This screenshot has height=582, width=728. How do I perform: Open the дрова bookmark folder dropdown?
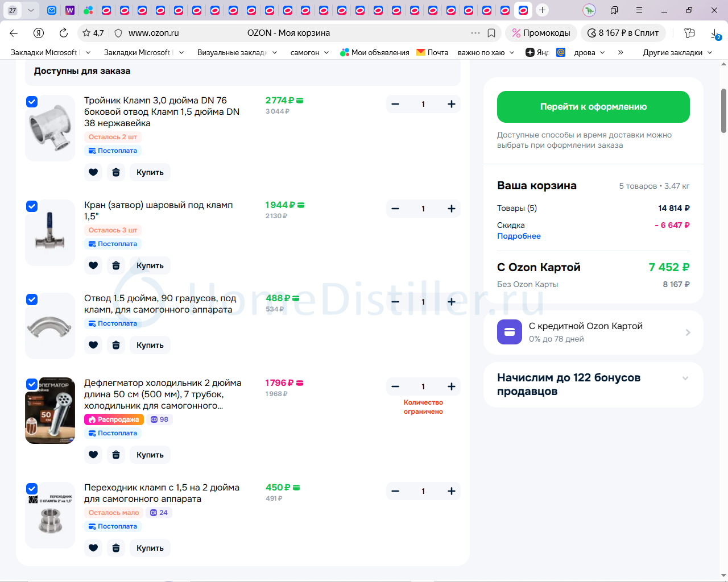(589, 52)
